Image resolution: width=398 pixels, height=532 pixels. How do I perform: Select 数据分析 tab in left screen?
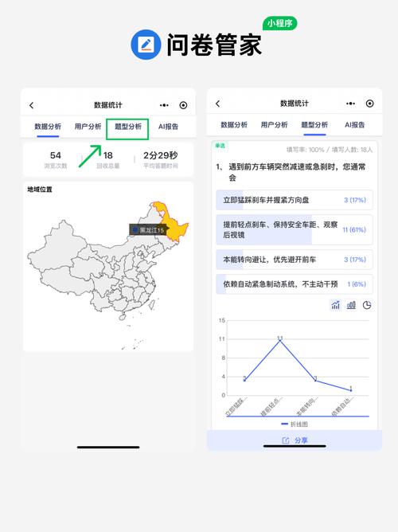pyautogui.click(x=48, y=127)
